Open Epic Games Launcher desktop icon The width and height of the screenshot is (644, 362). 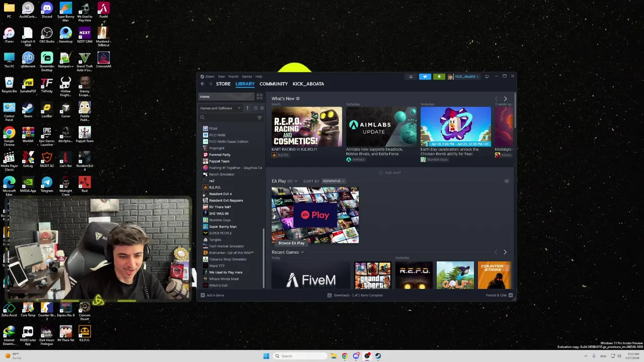(47, 136)
